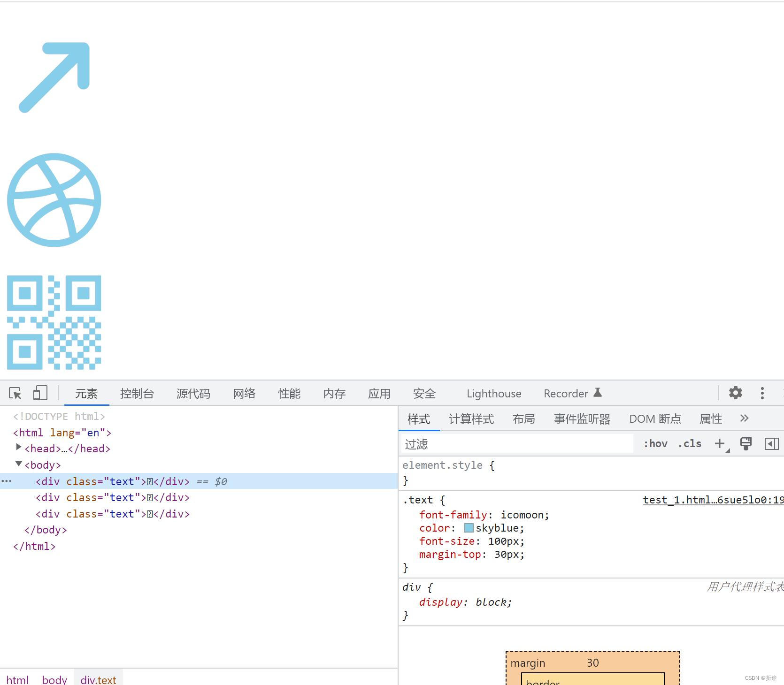Click the display block user-agent declaration
784x685 pixels.
(465, 602)
